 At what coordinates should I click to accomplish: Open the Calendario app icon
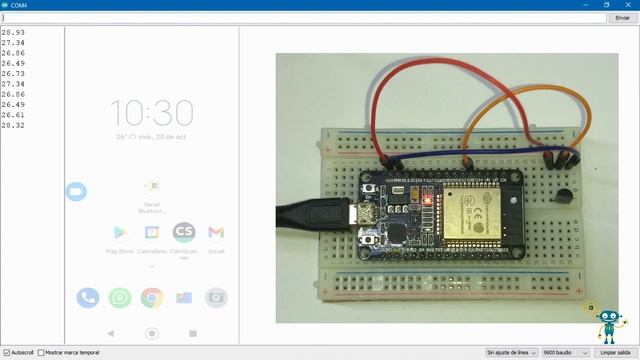(152, 232)
